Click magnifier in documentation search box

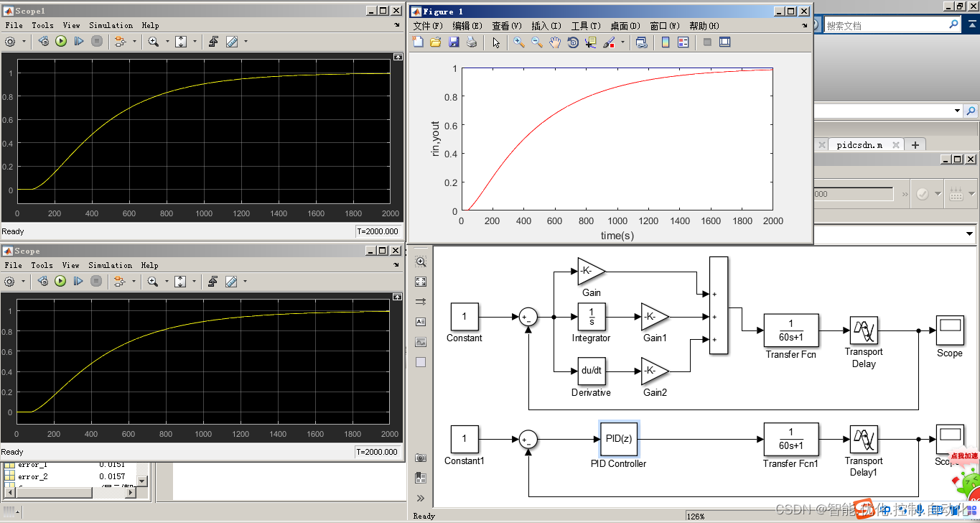tap(953, 24)
